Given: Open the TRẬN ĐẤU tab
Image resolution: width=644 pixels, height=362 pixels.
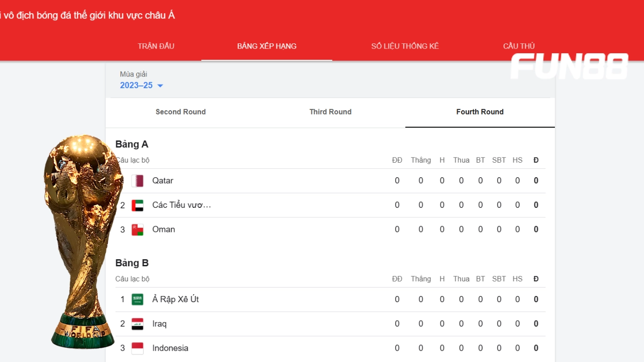Looking at the screenshot, I should click(x=156, y=46).
